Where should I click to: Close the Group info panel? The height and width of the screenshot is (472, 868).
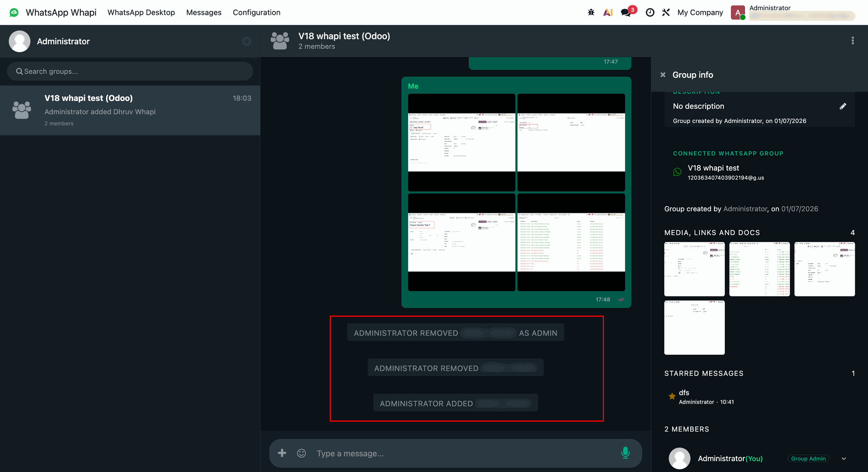point(663,75)
